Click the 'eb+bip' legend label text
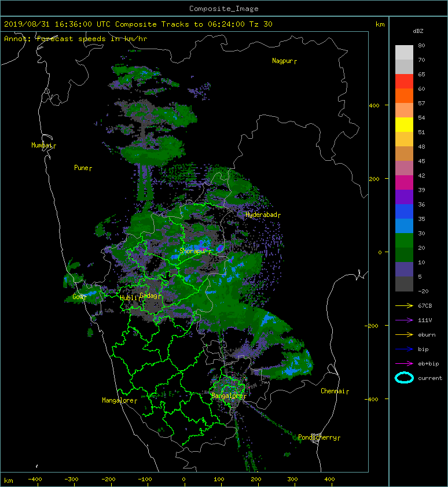The height and width of the screenshot is (487, 448). (428, 364)
